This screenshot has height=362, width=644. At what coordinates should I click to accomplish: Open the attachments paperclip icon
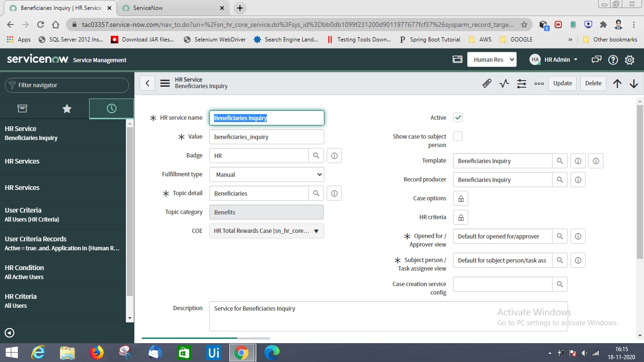tap(487, 83)
